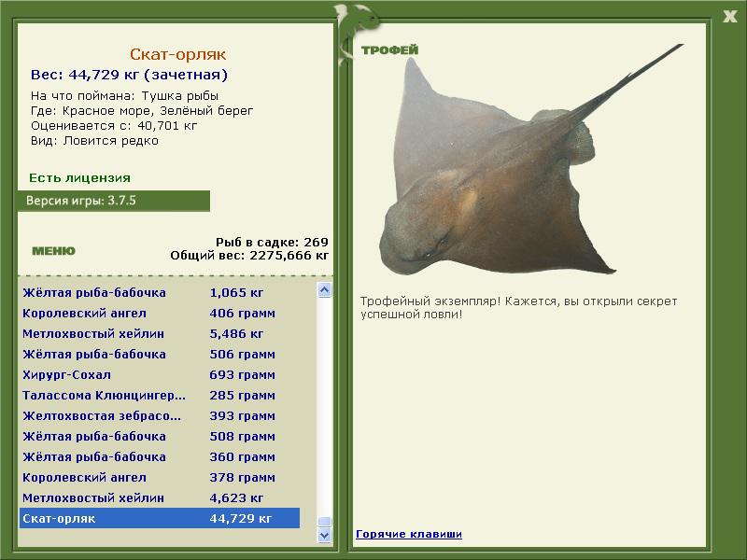Click the scrollbar thumb near bottom
The width and height of the screenshot is (747, 560).
[x=324, y=522]
